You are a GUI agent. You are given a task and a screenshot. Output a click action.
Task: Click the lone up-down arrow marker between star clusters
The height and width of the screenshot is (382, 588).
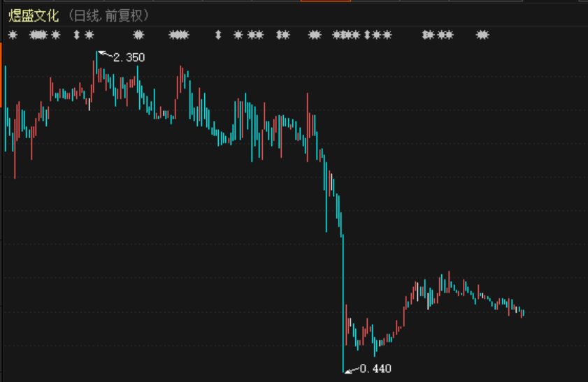coord(218,35)
